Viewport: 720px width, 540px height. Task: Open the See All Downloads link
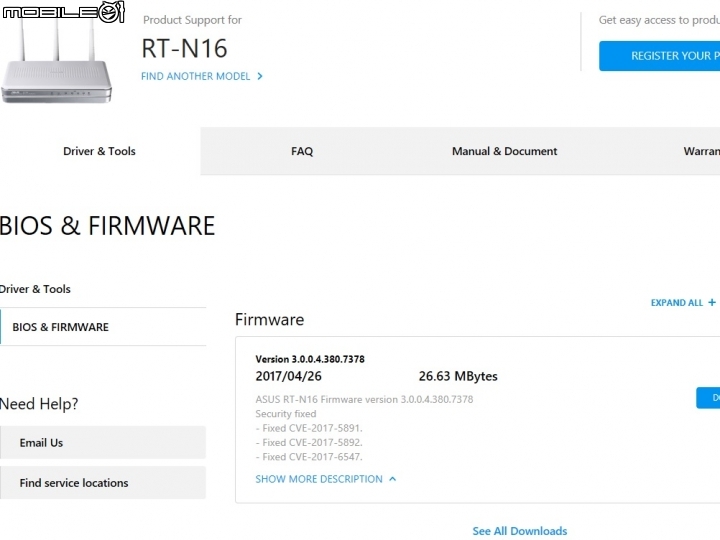520,531
